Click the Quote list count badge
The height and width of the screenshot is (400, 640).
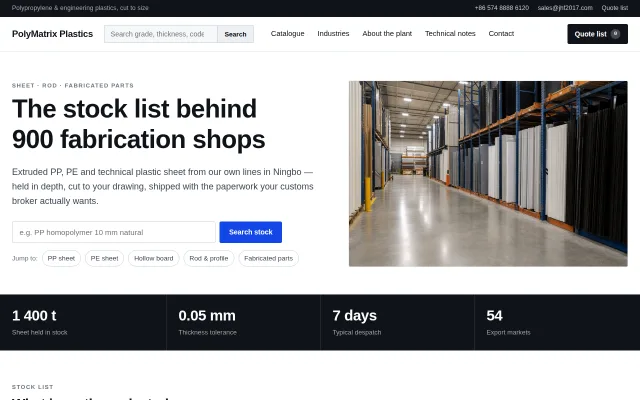pos(615,34)
